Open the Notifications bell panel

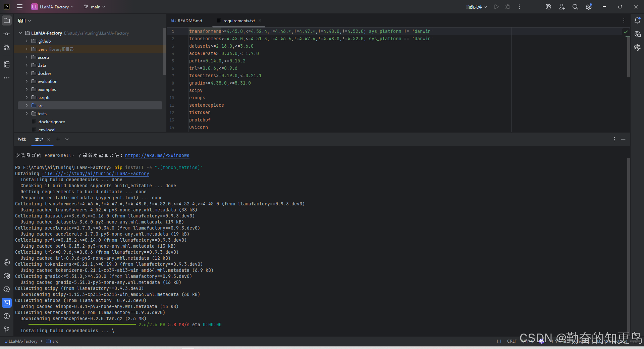[x=637, y=20]
